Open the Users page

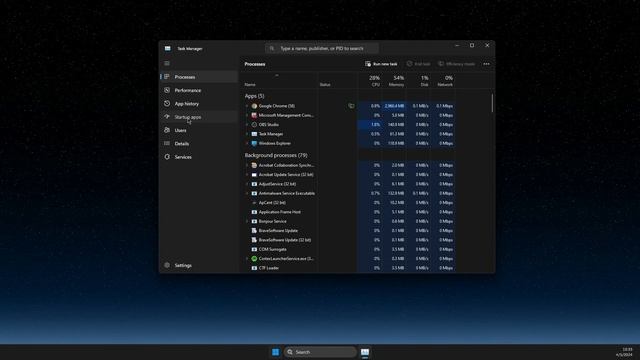[x=199, y=130]
